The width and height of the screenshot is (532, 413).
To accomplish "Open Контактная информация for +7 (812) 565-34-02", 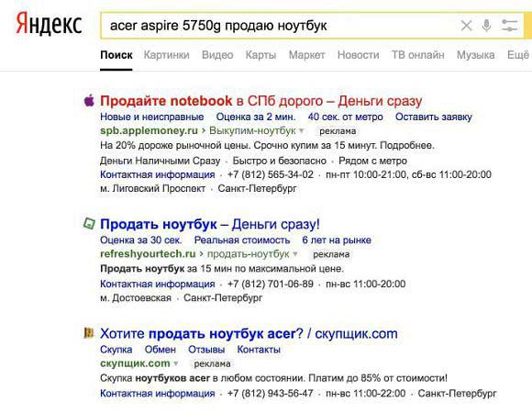I will [x=158, y=174].
